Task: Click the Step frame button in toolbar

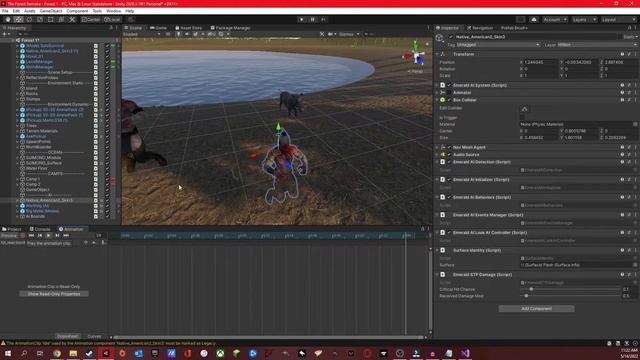Action: [323, 19]
